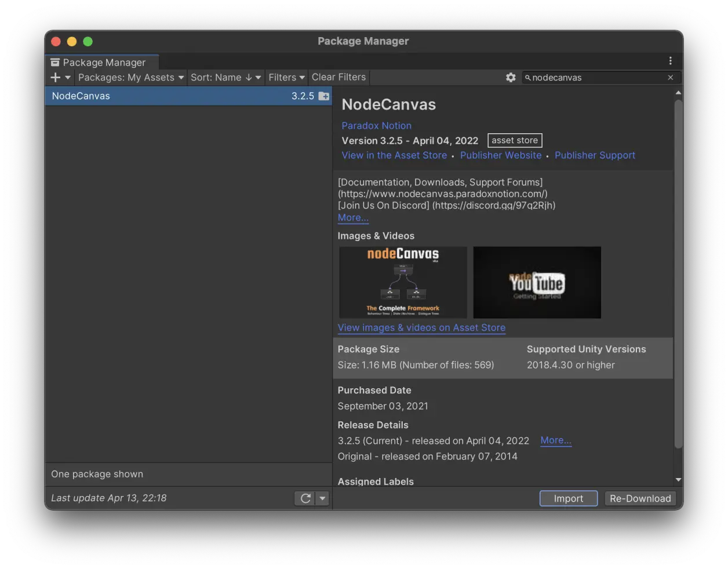
Task: Click the Package Manager tab icon
Action: tap(55, 62)
